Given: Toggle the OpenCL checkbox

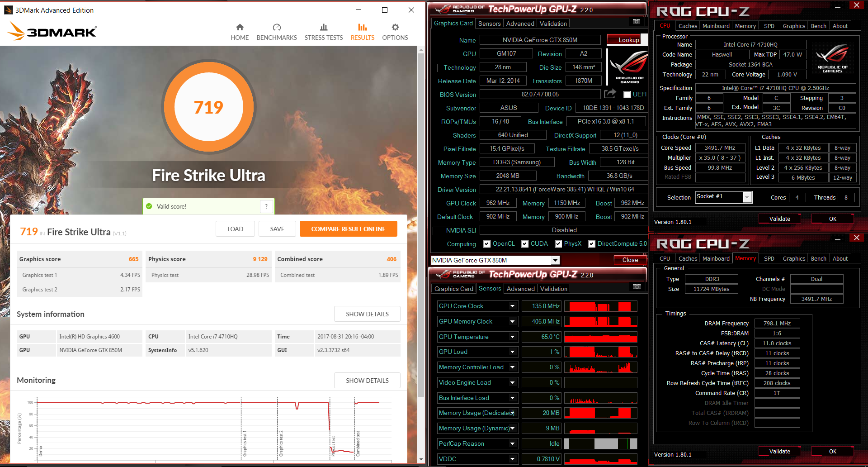Looking at the screenshot, I should coord(487,244).
